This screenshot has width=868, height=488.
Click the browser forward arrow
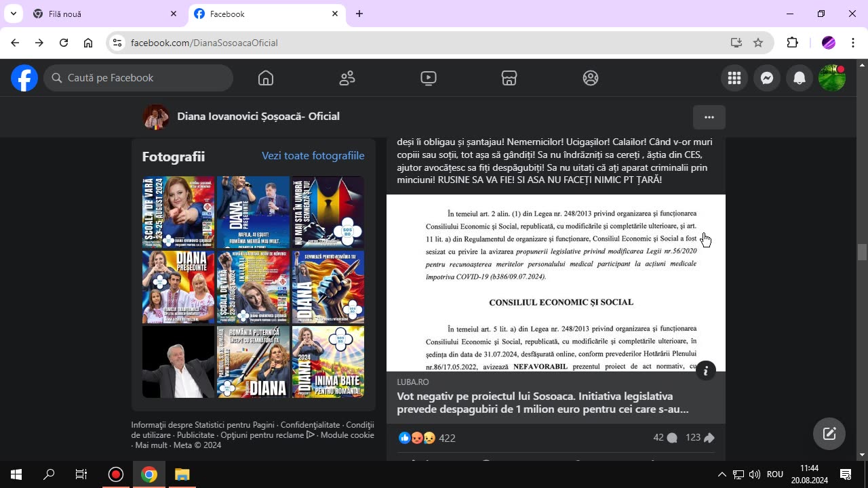click(x=39, y=43)
